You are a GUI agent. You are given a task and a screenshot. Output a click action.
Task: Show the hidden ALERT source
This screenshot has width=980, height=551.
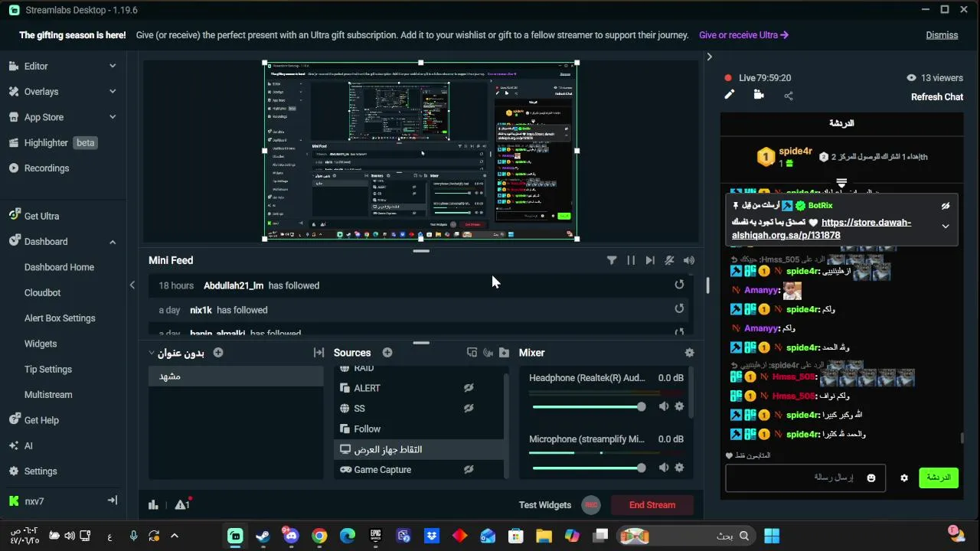469,388
